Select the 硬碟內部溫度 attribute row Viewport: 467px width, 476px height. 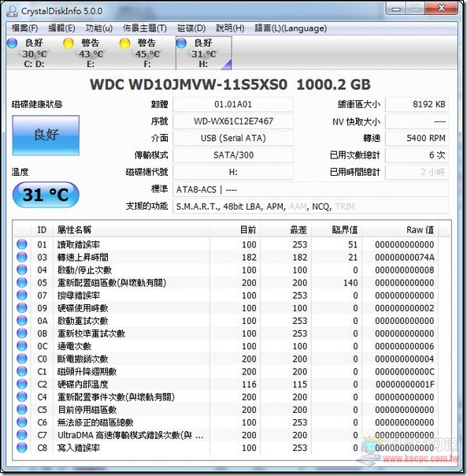coord(225,385)
